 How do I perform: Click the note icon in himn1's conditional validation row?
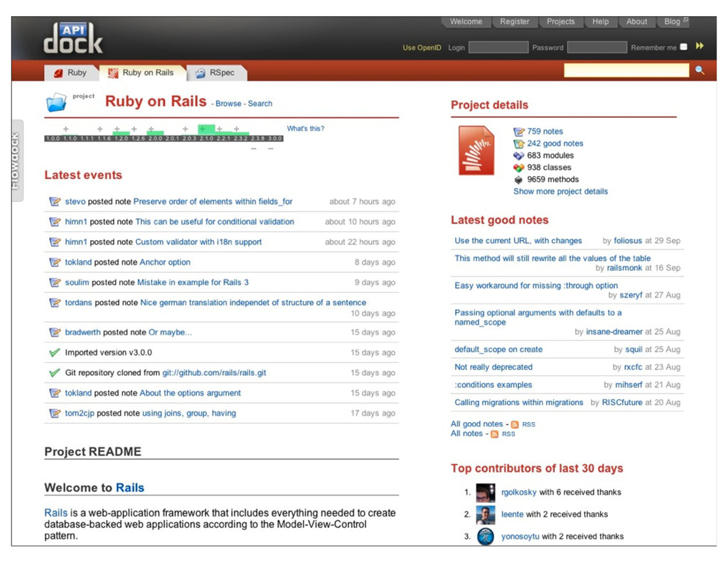[55, 222]
